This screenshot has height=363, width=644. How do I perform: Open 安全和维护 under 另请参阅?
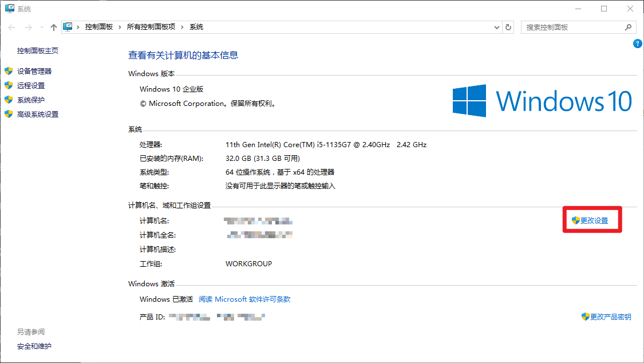[34, 346]
